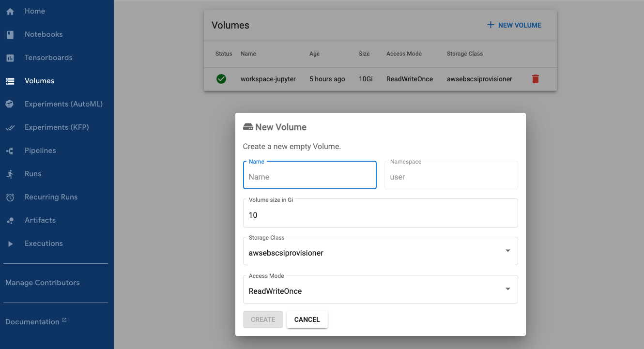The height and width of the screenshot is (349, 644).
Task: Click the ReadWriteOnce table cell
Action: tap(410, 79)
